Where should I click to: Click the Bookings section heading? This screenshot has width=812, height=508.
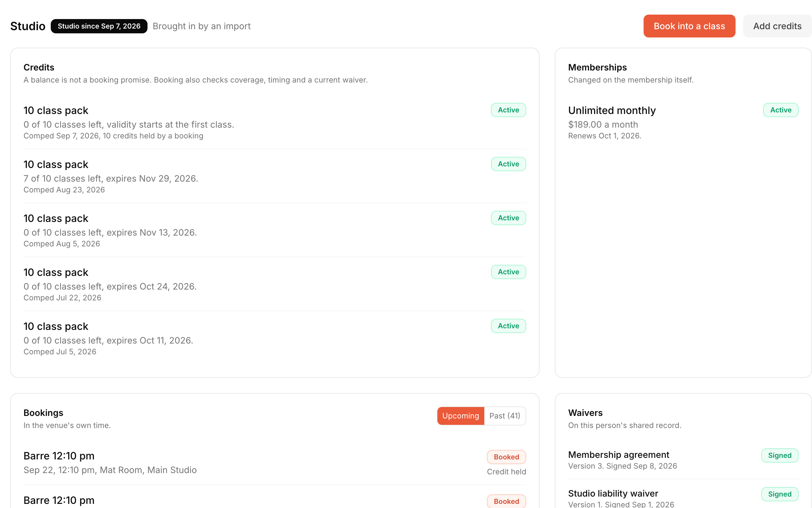[x=43, y=412]
